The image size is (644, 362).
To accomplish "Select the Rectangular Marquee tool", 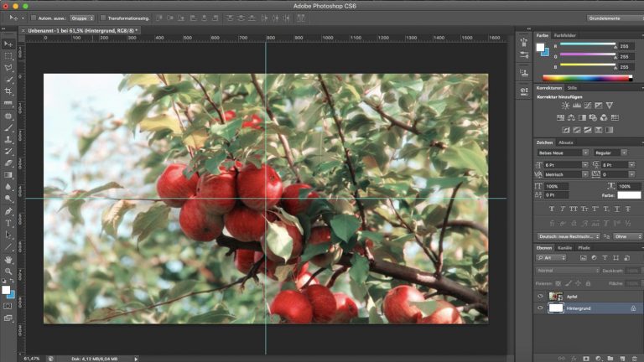I will click(8, 55).
